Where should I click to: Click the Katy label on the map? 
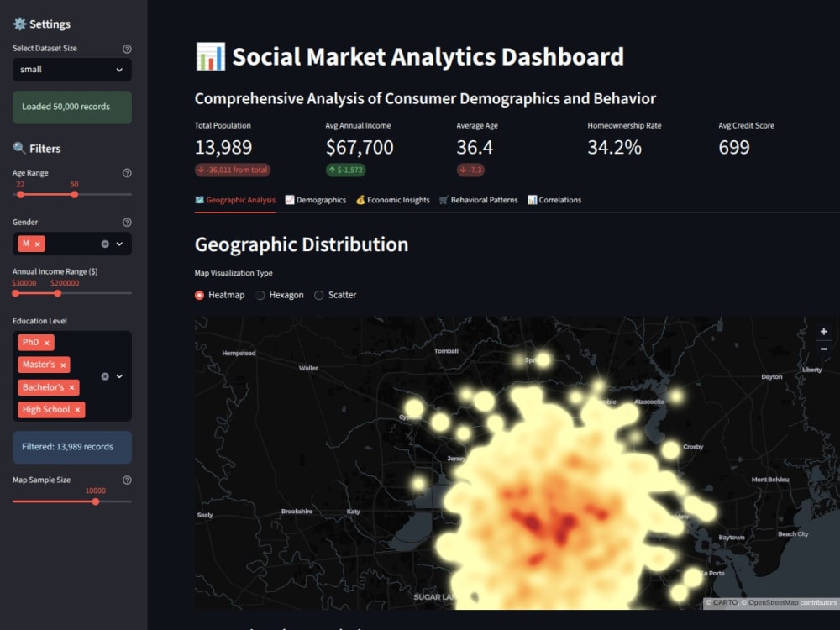[354, 512]
